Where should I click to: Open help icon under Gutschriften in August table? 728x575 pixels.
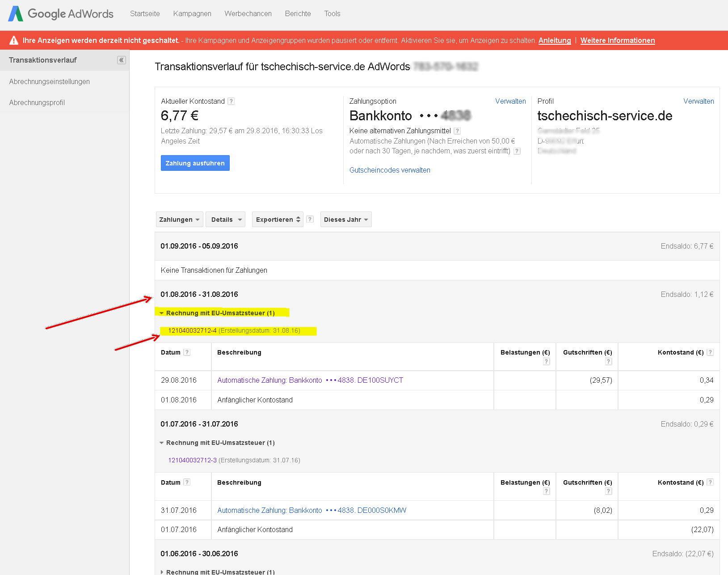[608, 361]
